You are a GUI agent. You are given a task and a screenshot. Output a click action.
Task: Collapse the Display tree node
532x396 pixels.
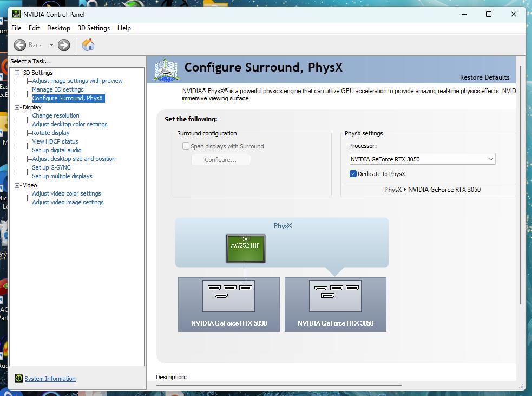click(17, 107)
